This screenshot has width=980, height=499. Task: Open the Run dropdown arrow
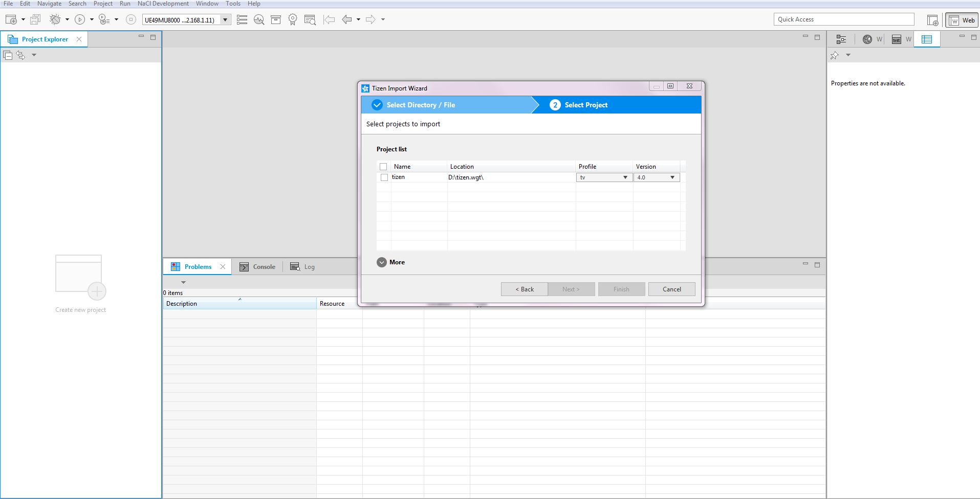[x=92, y=19]
